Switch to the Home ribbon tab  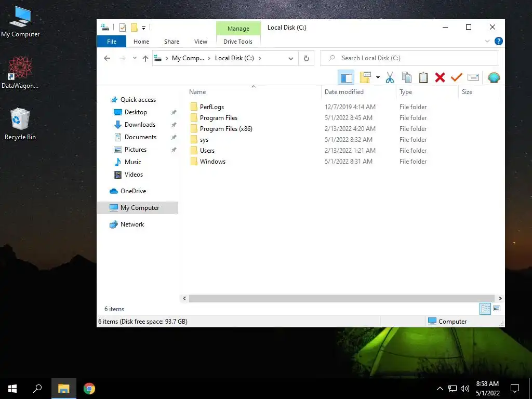[x=141, y=42]
